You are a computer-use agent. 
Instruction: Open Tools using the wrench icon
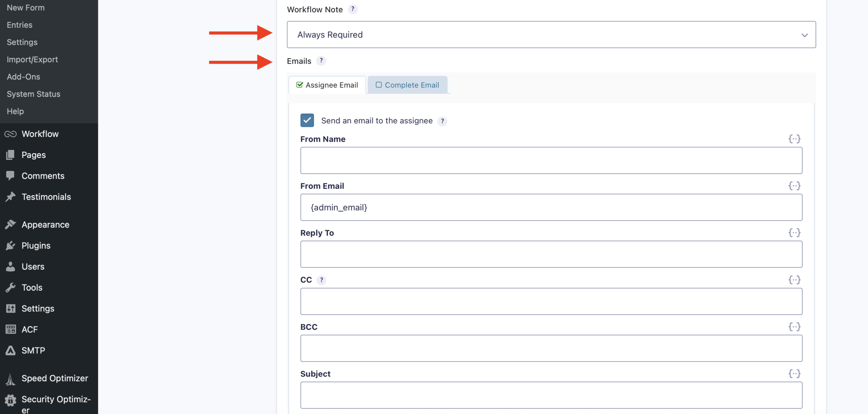pos(11,287)
